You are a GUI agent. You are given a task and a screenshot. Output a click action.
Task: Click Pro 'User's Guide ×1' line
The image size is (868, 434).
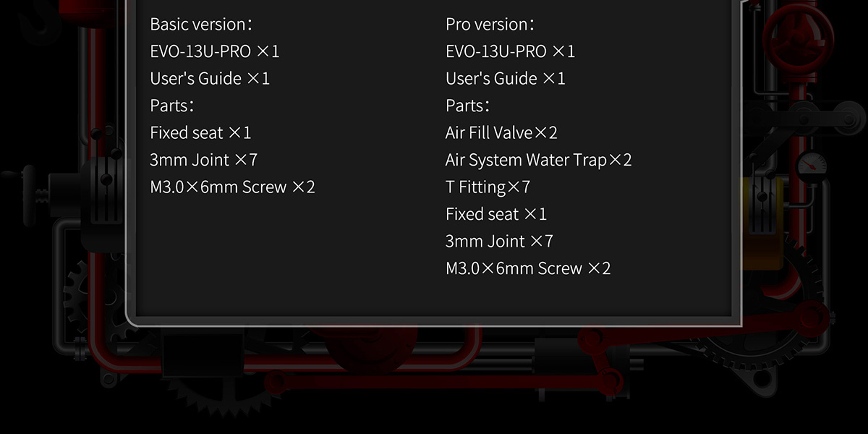coord(506,78)
